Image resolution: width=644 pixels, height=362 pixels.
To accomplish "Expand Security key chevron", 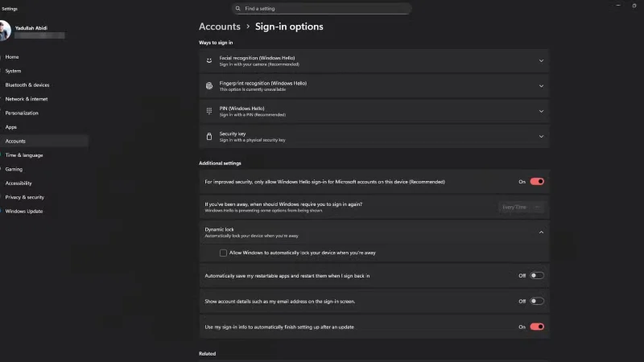I will coord(541,136).
